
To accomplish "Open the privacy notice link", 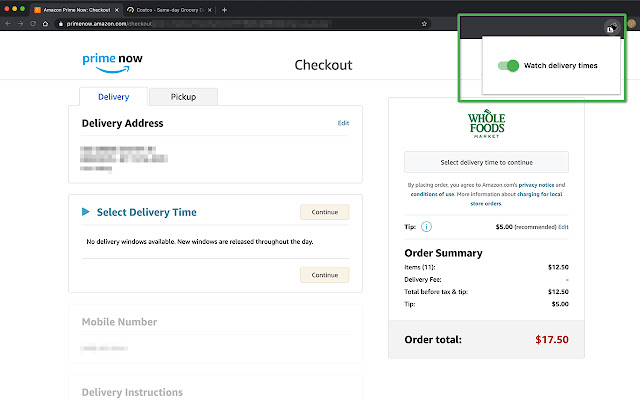I will (x=536, y=185).
